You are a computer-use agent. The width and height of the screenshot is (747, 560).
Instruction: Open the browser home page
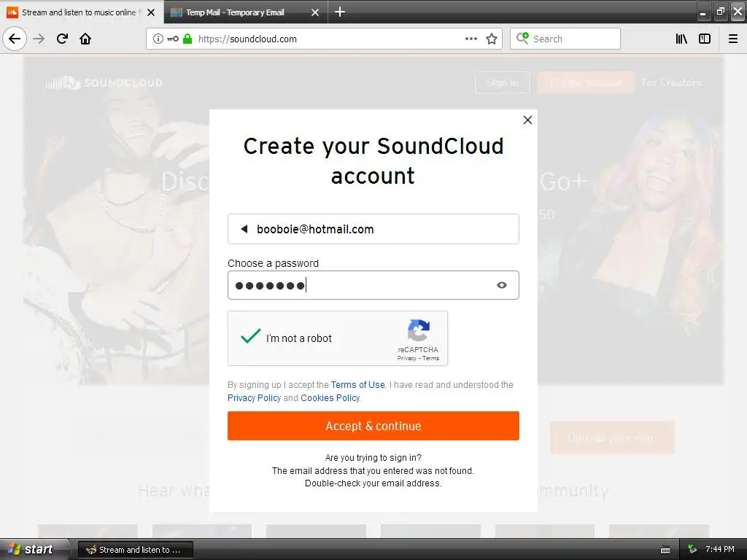(x=85, y=39)
